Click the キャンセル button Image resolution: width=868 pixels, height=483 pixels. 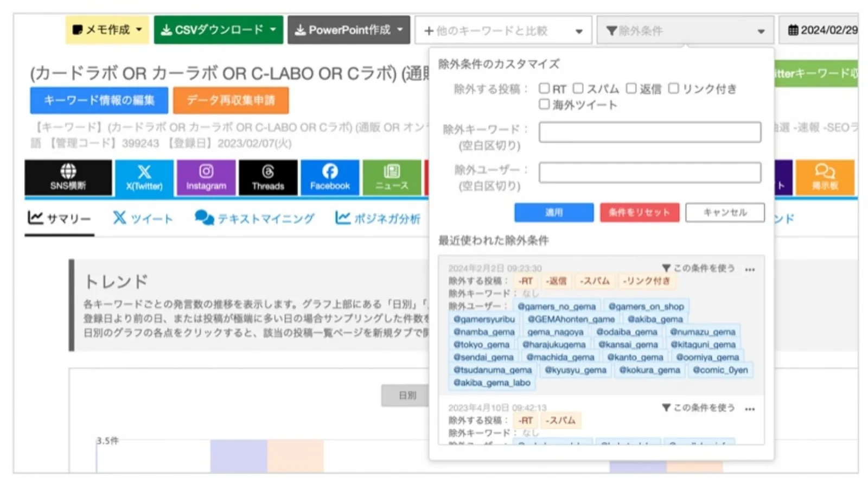725,212
